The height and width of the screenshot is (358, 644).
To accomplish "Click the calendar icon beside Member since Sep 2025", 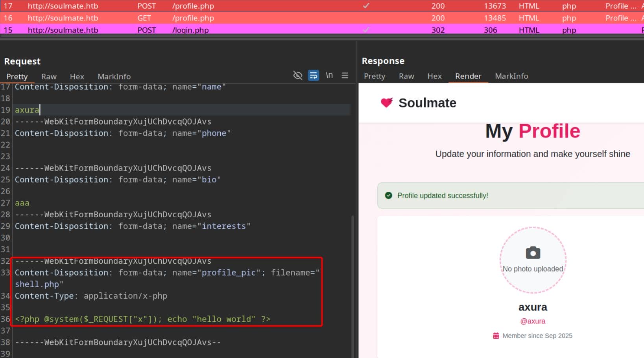I will [x=495, y=336].
